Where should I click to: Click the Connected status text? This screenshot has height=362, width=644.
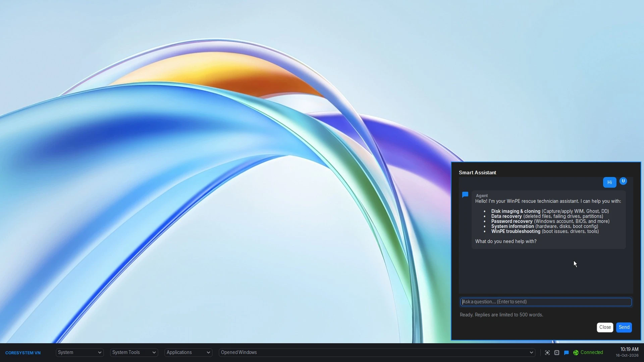pos(592,352)
